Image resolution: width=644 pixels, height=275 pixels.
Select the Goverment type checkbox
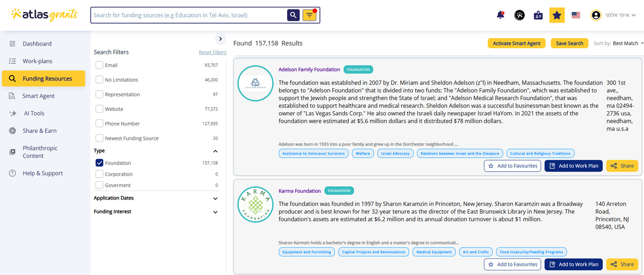coord(99,185)
